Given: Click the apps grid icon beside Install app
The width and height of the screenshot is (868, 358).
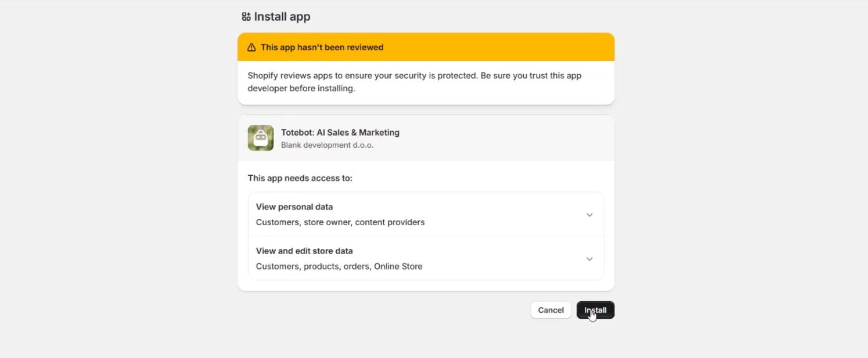Looking at the screenshot, I should tap(246, 17).
